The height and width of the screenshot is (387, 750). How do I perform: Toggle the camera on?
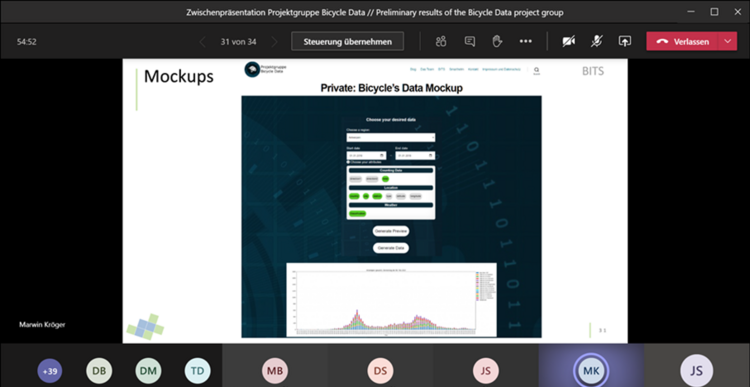coord(568,42)
